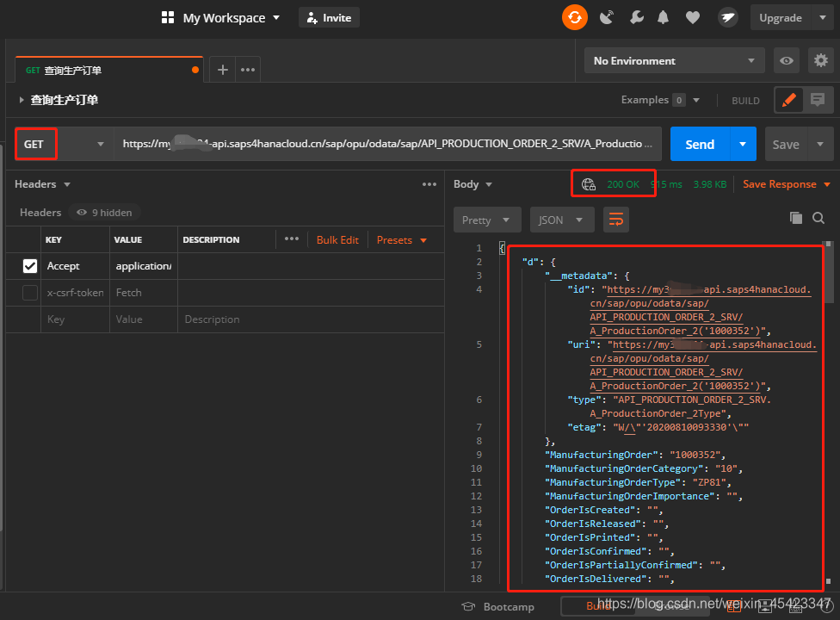Open the Presets dropdown
Viewport: 840px width, 620px height.
pos(402,240)
